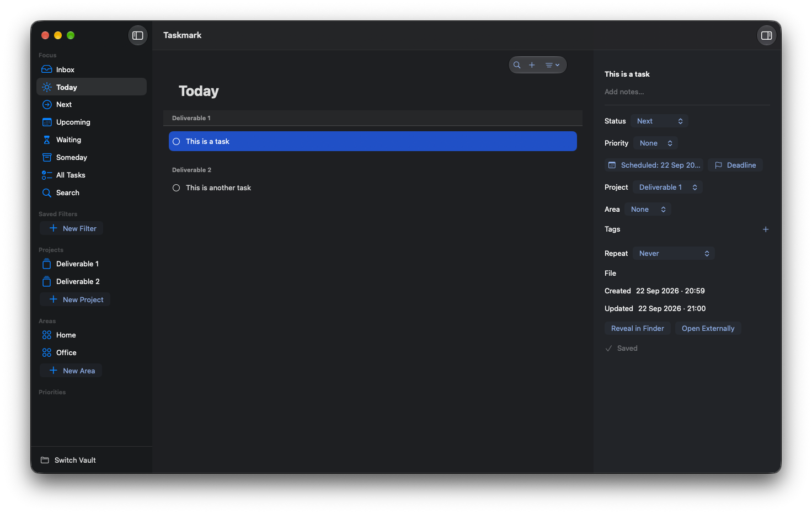Open the Inbox view

[92, 69]
